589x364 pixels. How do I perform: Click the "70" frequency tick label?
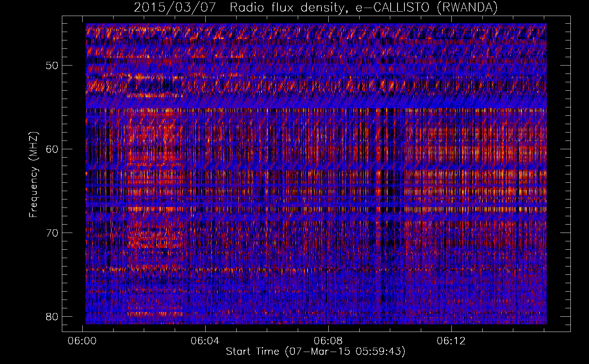[52, 233]
